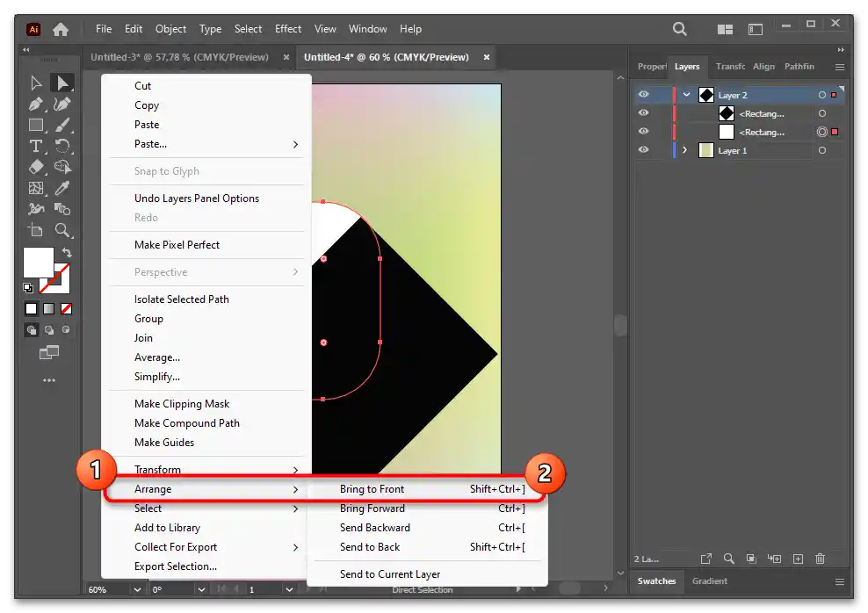This screenshot has height=613, width=868.
Task: Select the Pen tool
Action: tap(36, 105)
